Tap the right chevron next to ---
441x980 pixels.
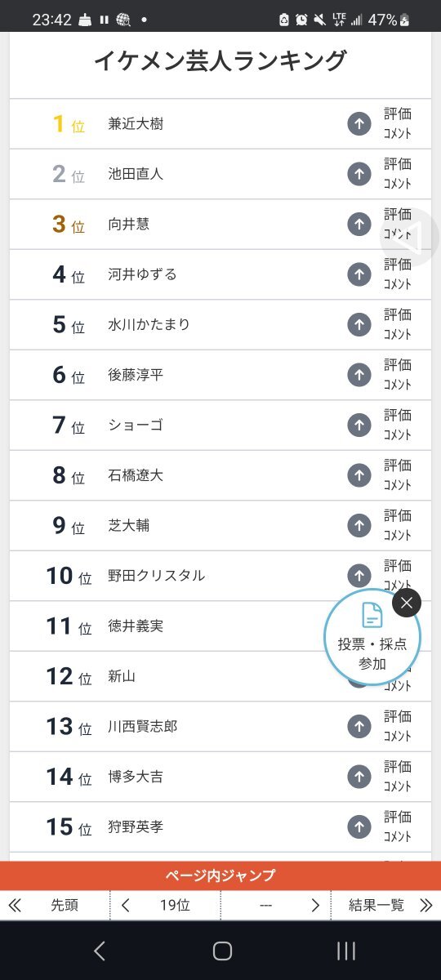[x=315, y=905]
